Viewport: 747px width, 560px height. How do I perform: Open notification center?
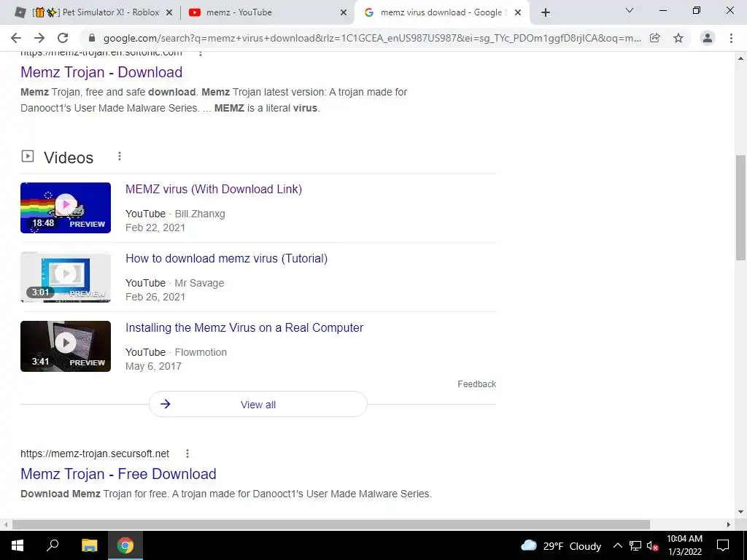coord(723,545)
